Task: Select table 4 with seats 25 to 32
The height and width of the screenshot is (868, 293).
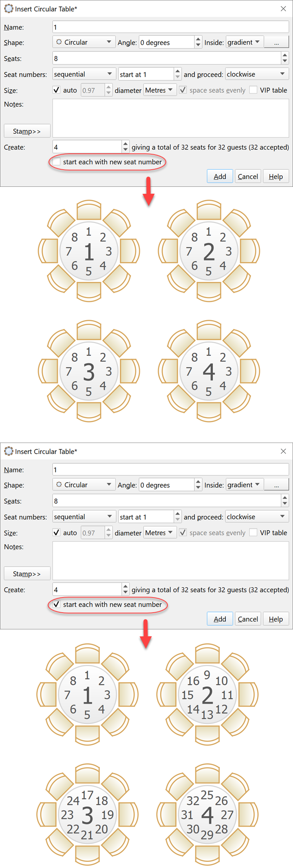Action: (x=207, y=815)
